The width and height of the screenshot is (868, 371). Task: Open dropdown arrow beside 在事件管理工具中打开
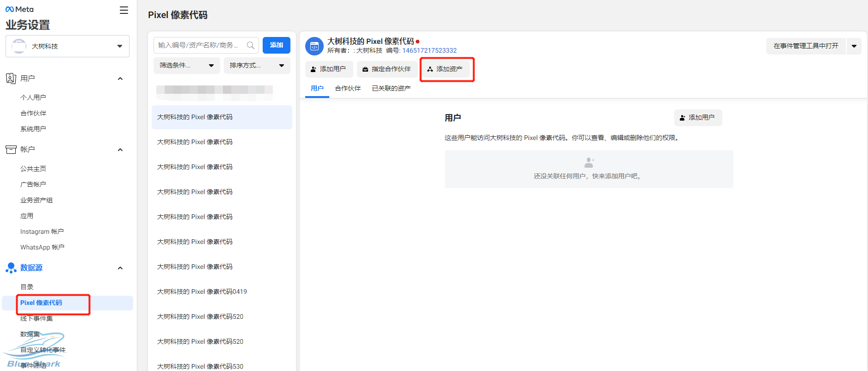[854, 46]
